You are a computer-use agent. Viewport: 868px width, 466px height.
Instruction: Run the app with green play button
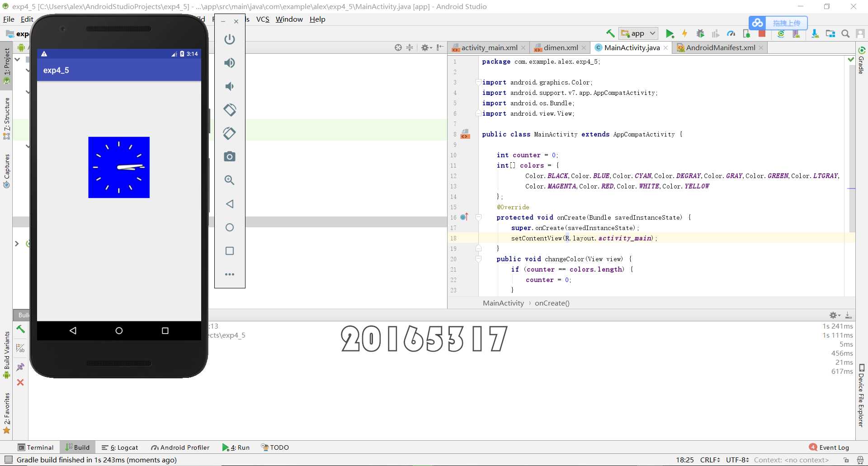pos(670,33)
